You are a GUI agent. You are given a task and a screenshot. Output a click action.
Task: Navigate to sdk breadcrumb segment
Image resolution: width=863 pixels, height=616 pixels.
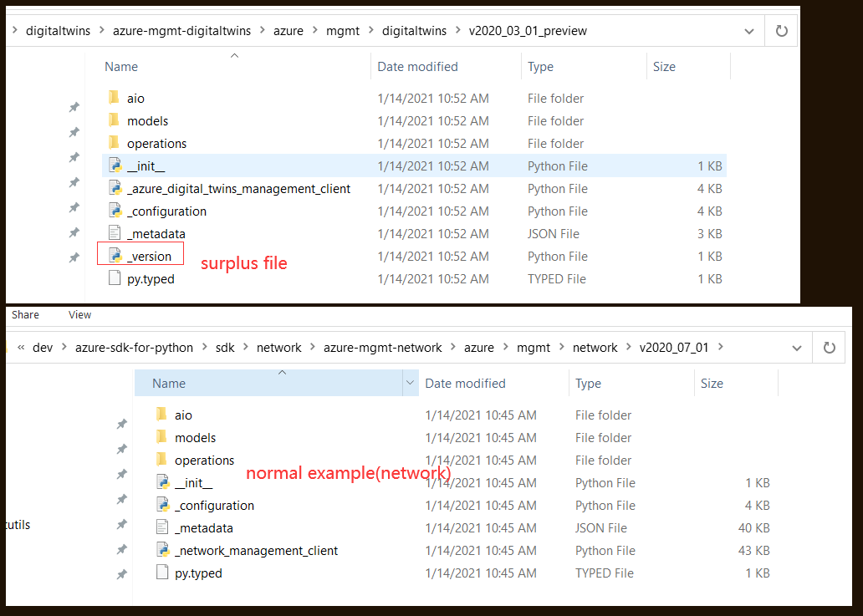click(x=225, y=348)
